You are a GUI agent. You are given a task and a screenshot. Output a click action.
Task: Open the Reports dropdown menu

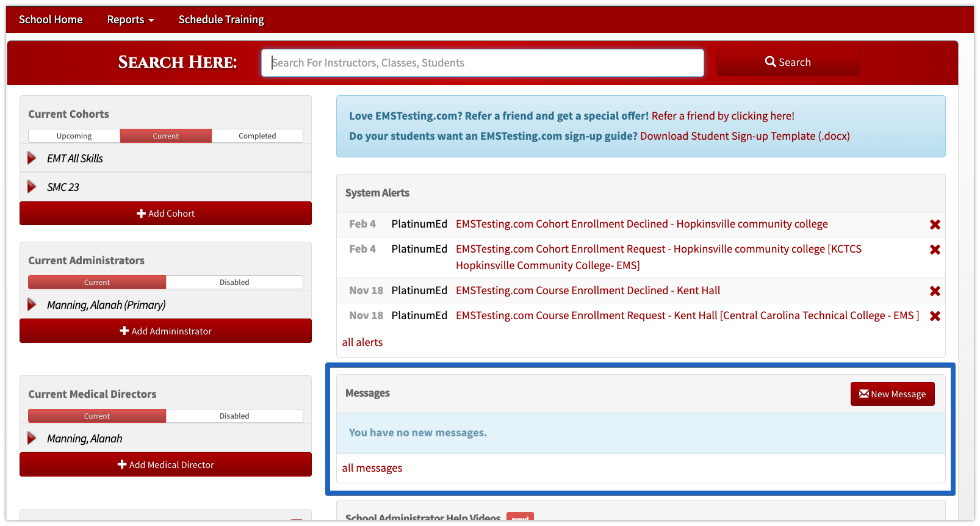click(x=131, y=20)
